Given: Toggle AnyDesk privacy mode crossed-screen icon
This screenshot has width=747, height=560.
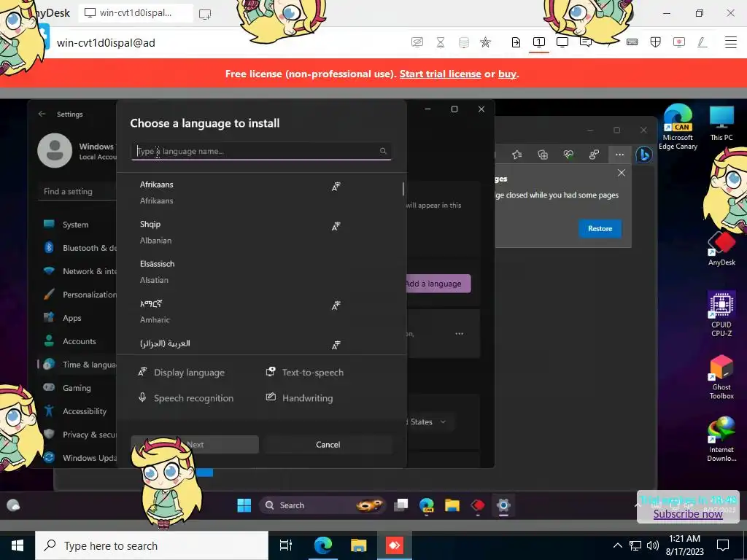Looking at the screenshot, I should (x=417, y=42).
